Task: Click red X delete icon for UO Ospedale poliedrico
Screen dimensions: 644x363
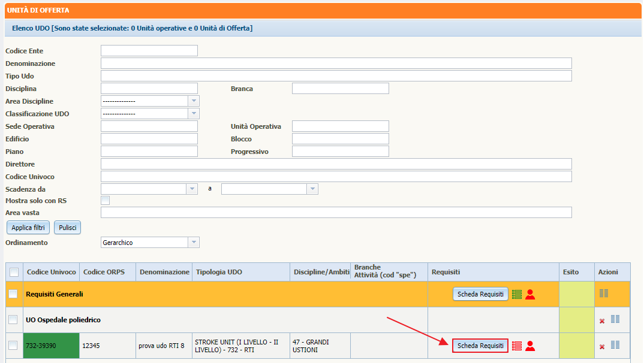Action: [602, 321]
